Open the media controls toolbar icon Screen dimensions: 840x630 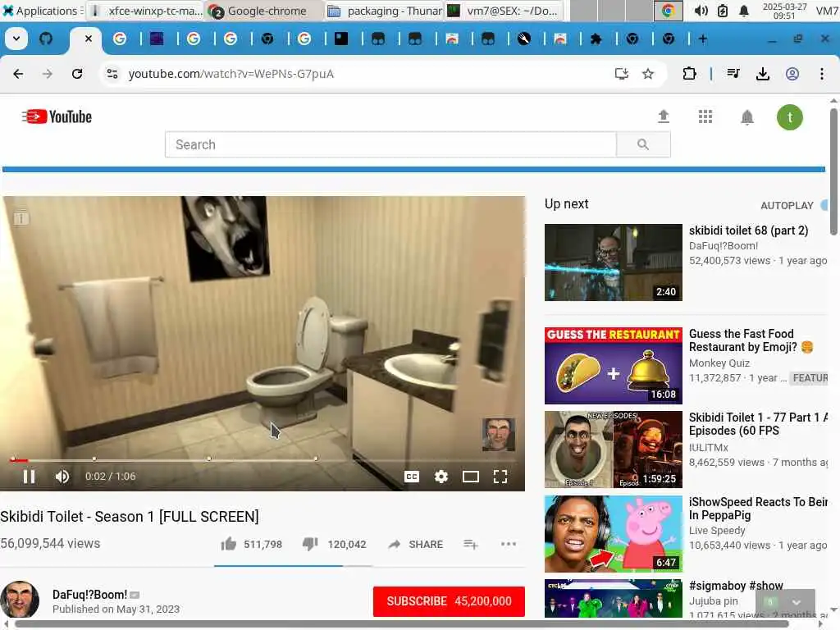[x=733, y=74]
